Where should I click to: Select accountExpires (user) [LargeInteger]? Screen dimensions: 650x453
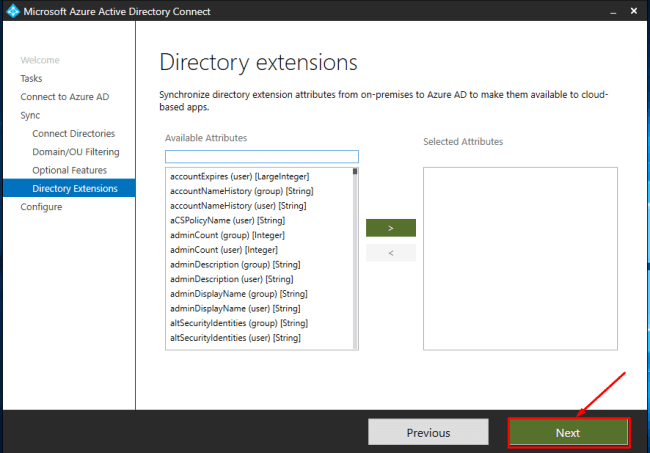(240, 177)
